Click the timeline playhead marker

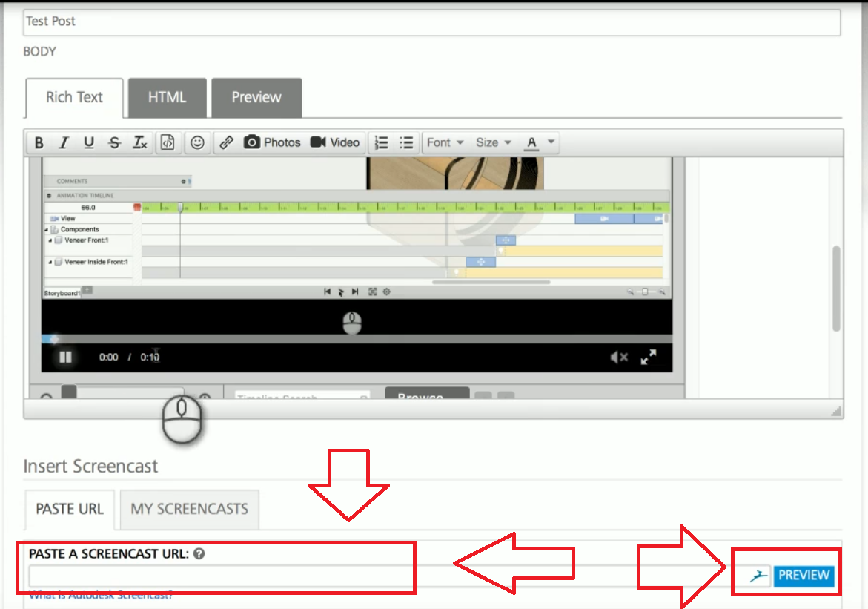click(180, 208)
